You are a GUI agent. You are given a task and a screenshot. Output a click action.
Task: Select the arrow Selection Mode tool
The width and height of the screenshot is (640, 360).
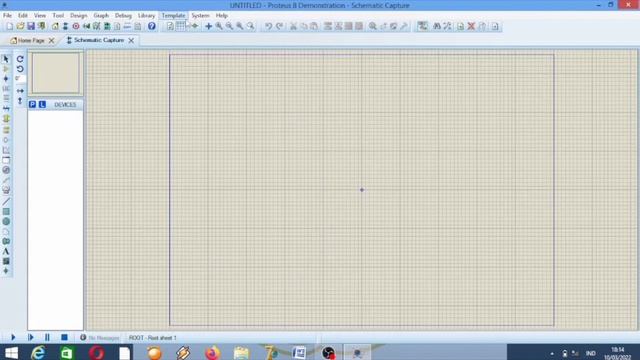click(x=6, y=59)
